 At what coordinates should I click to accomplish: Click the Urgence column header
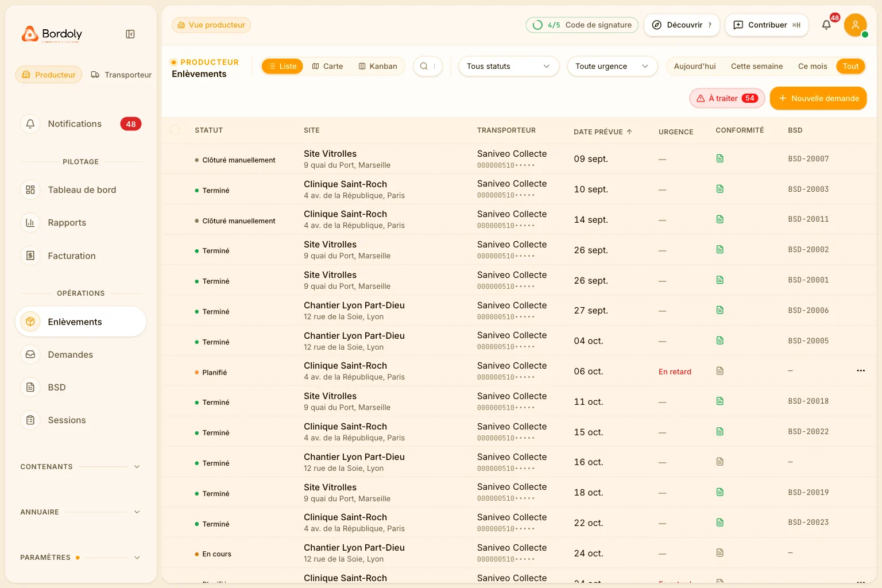point(676,131)
